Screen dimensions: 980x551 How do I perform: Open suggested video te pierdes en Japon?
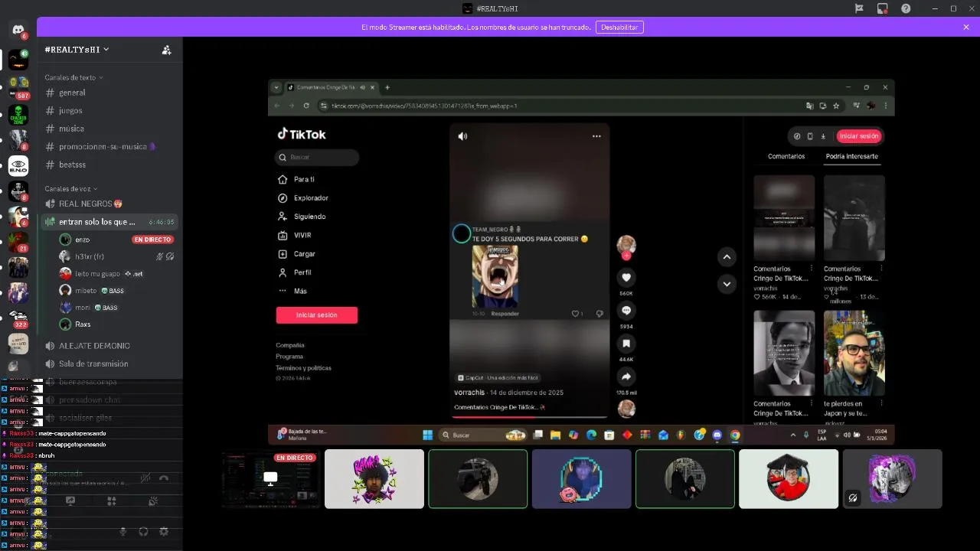tap(854, 353)
